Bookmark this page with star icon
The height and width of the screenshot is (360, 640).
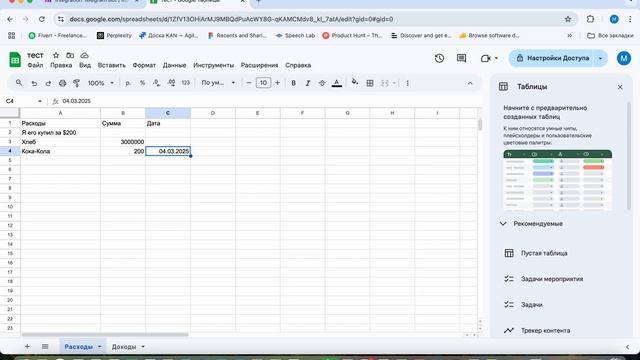pyautogui.click(x=568, y=19)
